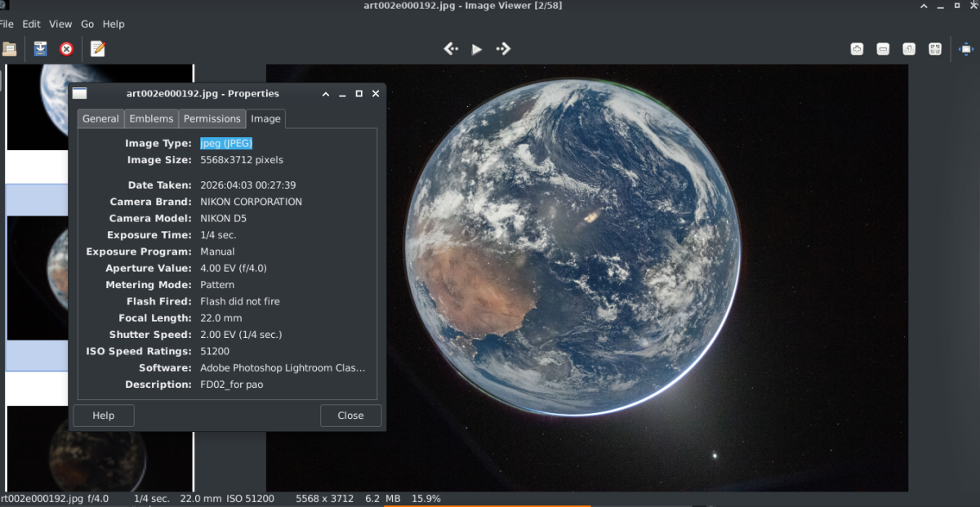
Task: Click the Close button in Properties
Action: 350,415
